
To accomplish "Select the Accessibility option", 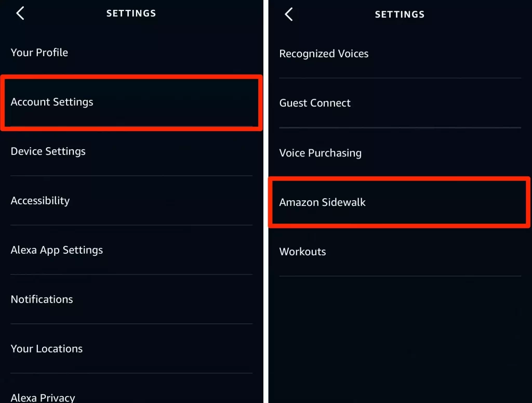I will [x=40, y=201].
